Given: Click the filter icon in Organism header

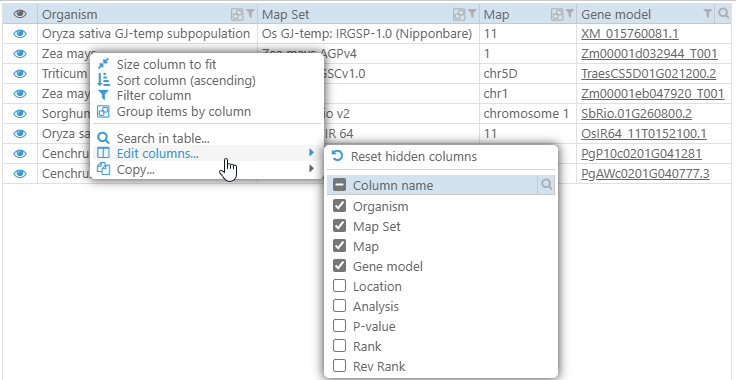Looking at the screenshot, I should 251,14.
